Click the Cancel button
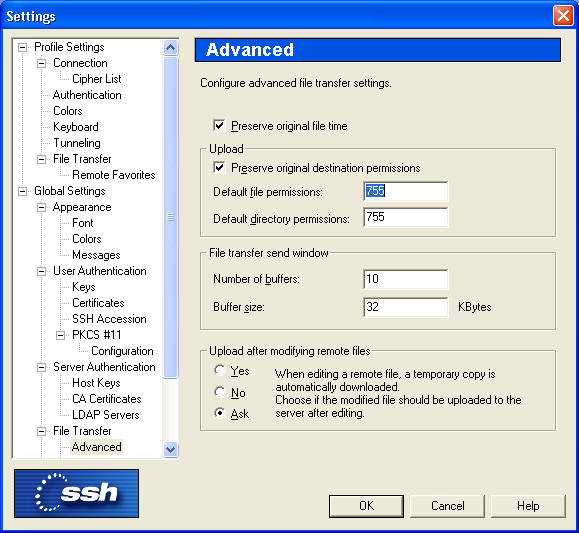 tap(448, 506)
